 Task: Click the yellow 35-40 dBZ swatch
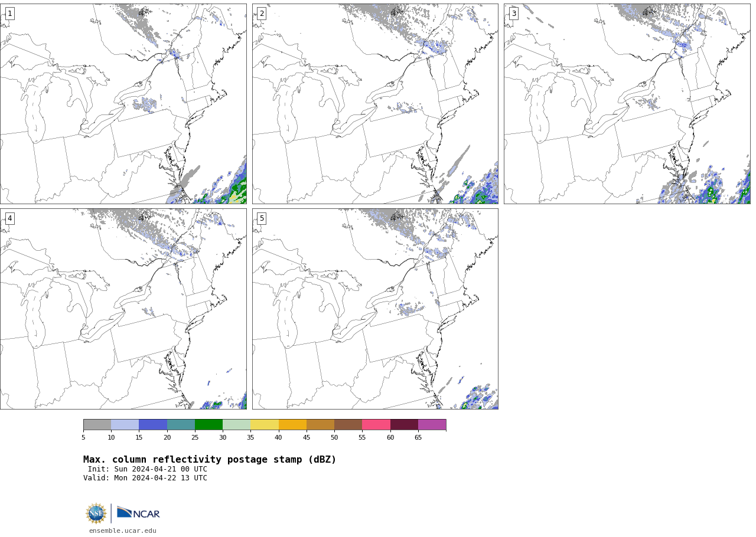[x=265, y=425]
